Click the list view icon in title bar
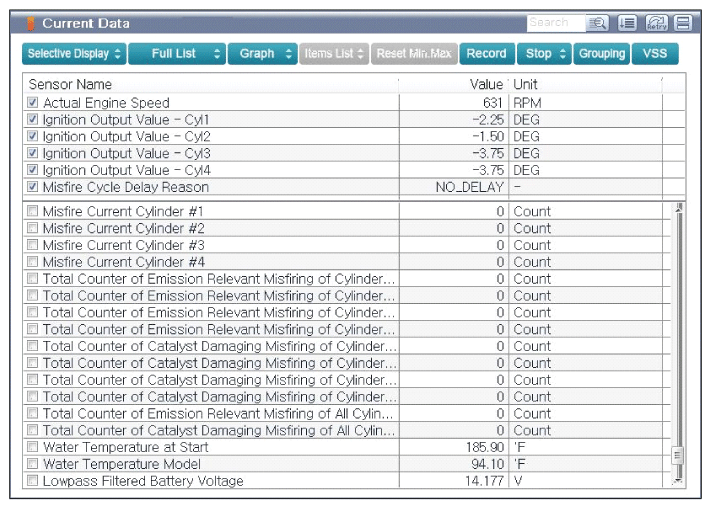711x509 pixels. tap(627, 23)
